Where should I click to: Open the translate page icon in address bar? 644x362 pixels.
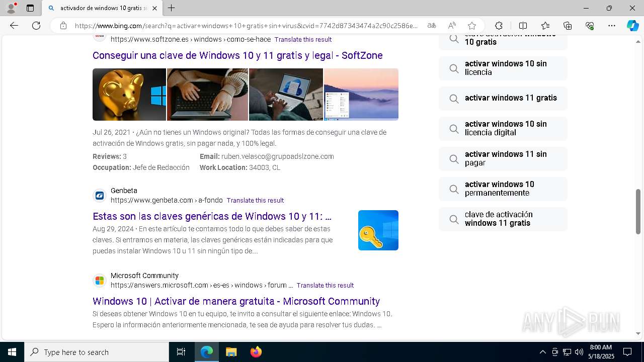click(x=432, y=26)
